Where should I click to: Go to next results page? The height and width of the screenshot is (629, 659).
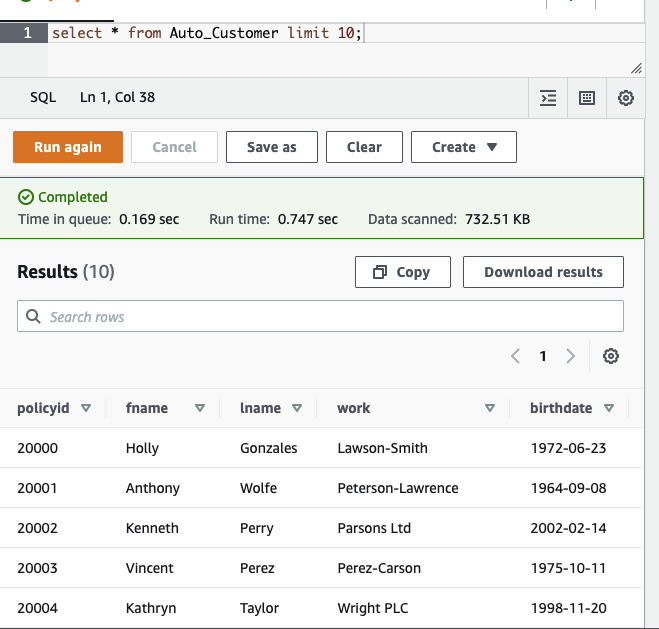[571, 356]
